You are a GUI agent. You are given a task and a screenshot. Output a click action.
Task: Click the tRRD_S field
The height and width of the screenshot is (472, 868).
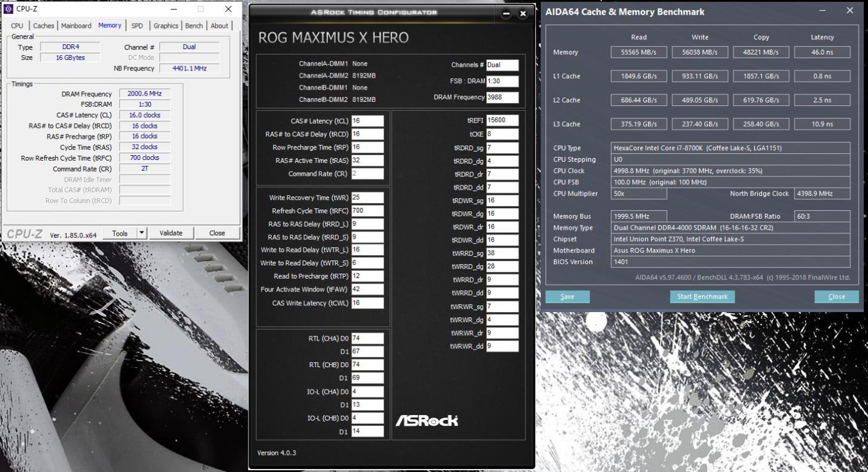pyautogui.click(x=367, y=237)
